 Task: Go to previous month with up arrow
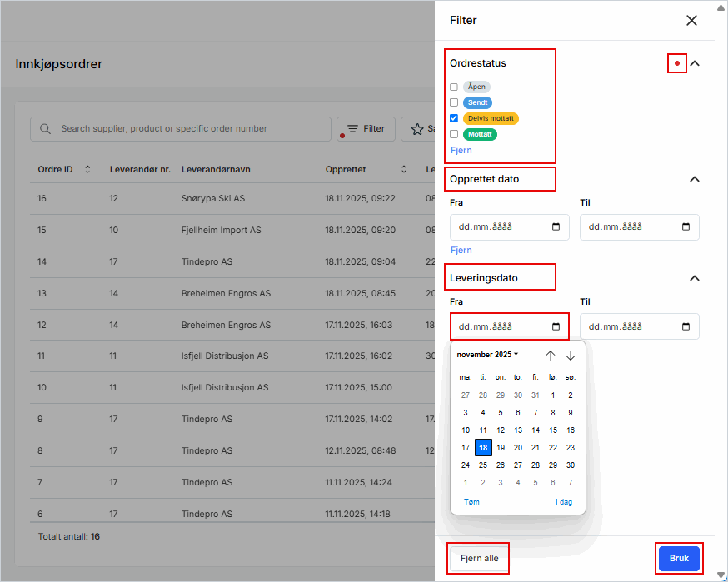coord(551,356)
